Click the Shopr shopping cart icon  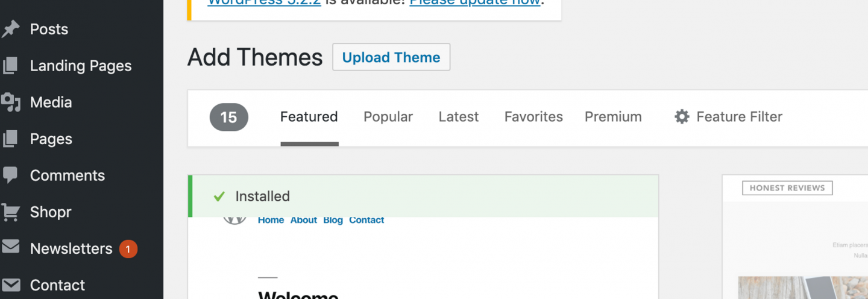10,212
